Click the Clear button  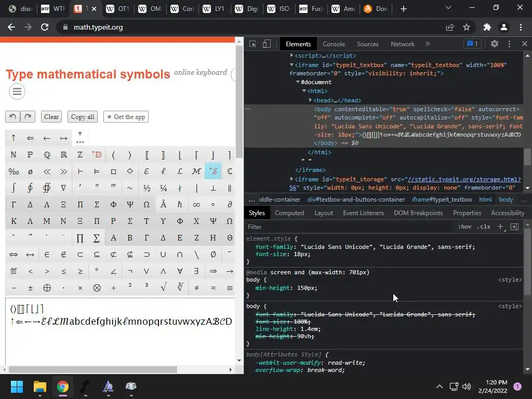click(x=51, y=117)
